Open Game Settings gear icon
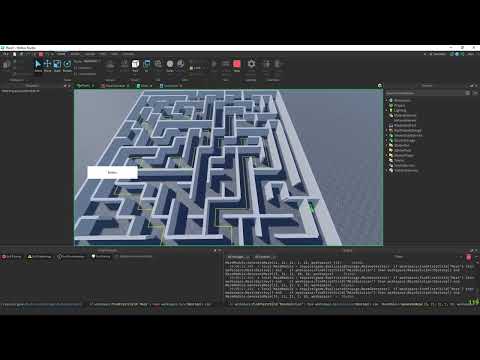This screenshot has height=360, width=480. point(251,64)
